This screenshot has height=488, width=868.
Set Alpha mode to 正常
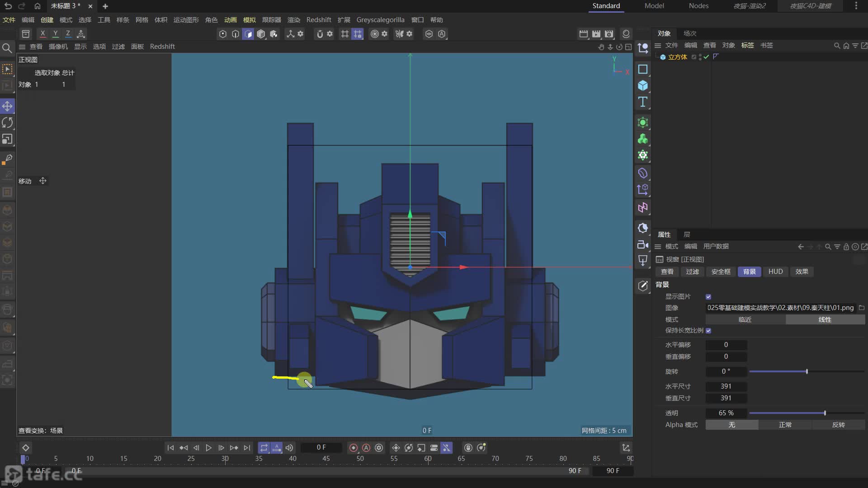[785, 425]
